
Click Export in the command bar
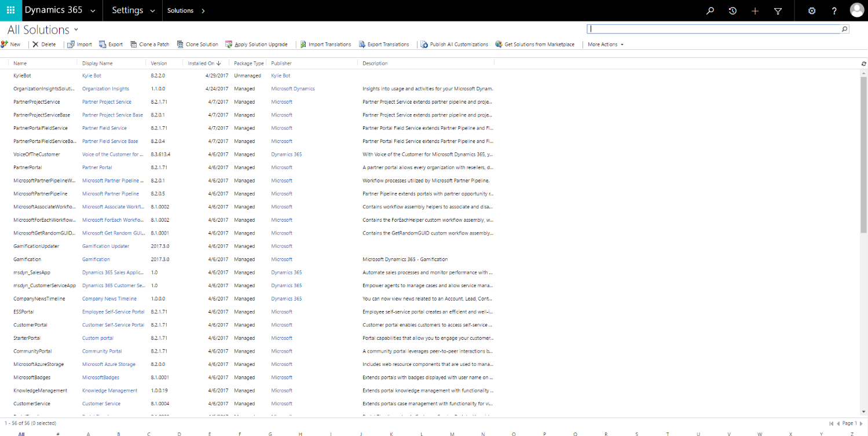click(x=111, y=44)
